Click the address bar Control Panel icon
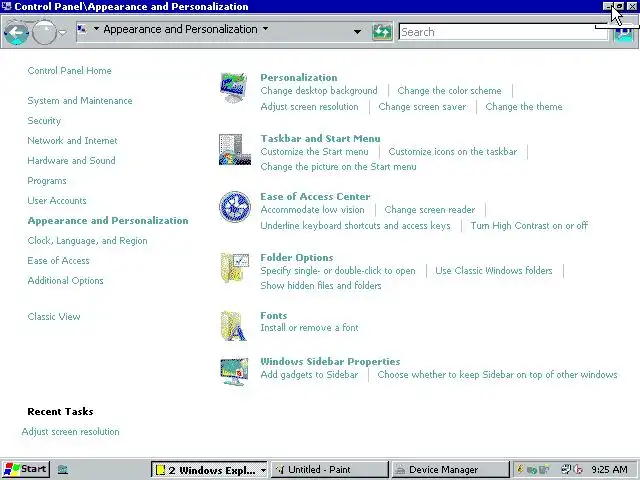The width and height of the screenshot is (640, 480). [x=82, y=29]
